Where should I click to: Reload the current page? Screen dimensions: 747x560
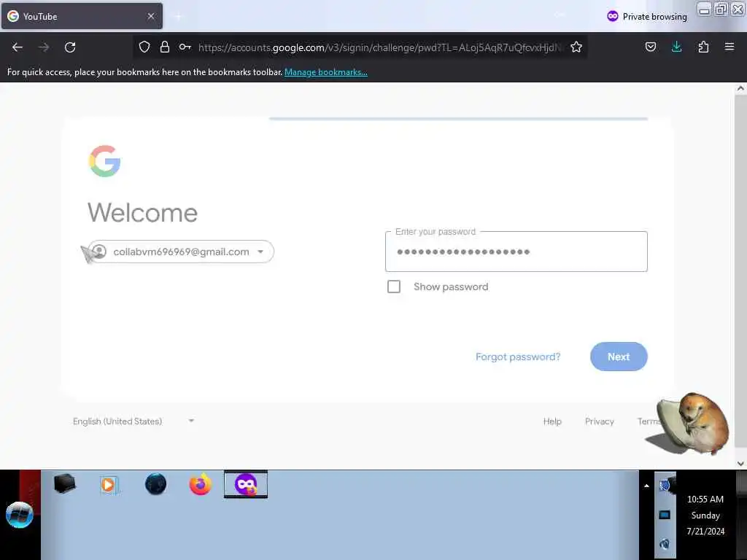(70, 47)
